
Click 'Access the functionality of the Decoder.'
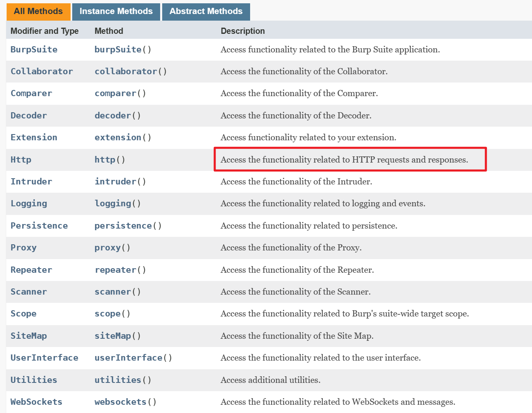(x=296, y=116)
